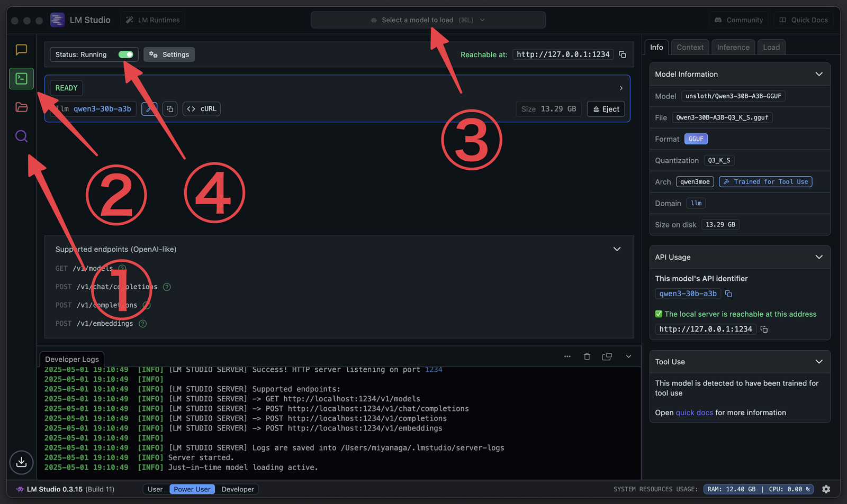
Task: Open LM Runtimes
Action: [x=152, y=20]
